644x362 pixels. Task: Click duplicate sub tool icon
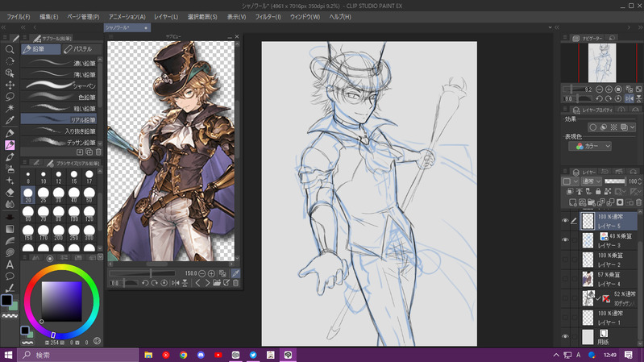pyautogui.click(x=89, y=152)
